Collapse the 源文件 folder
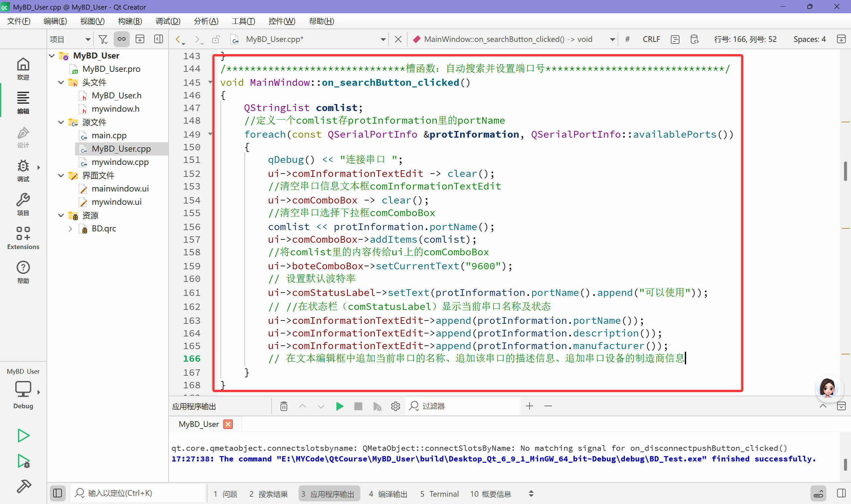Image resolution: width=851 pixels, height=504 pixels. (61, 122)
